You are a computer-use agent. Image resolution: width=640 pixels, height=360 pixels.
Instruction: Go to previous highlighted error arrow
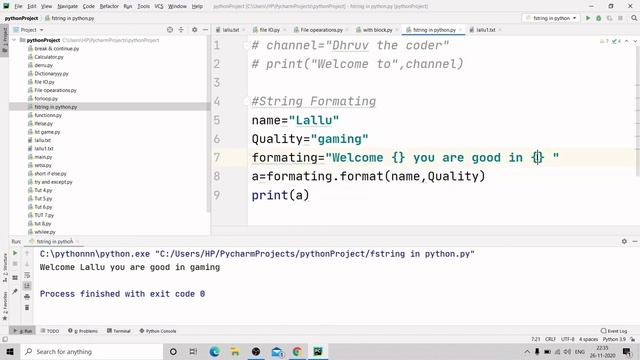coord(627,41)
